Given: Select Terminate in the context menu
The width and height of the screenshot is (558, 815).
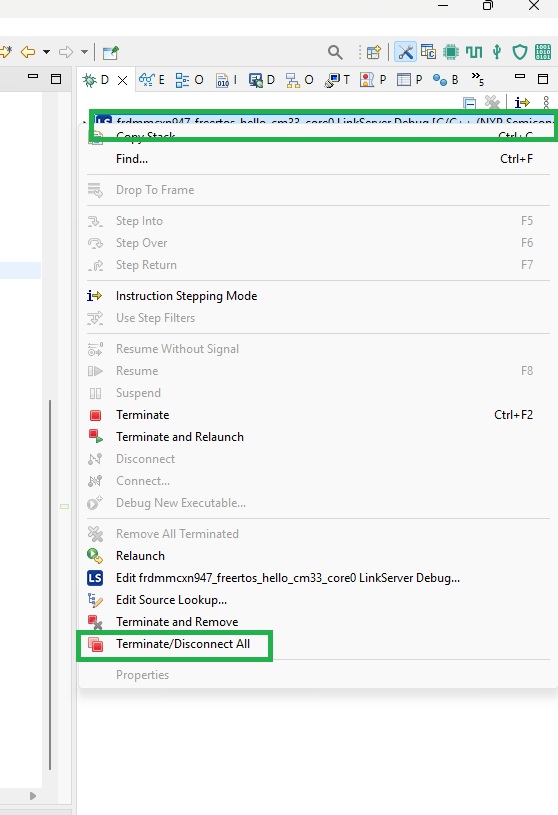Looking at the screenshot, I should click(318, 415).
